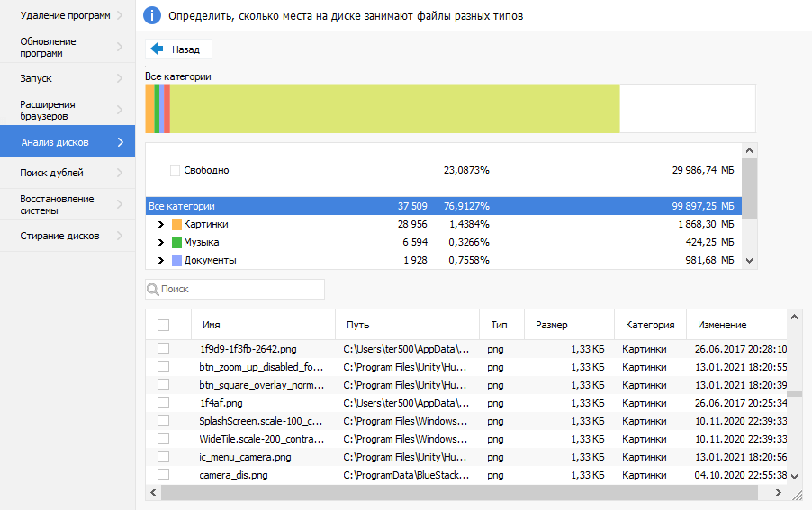Sort table by Изменение column
Screen dimensions: 812x510
pyautogui.click(x=736, y=325)
